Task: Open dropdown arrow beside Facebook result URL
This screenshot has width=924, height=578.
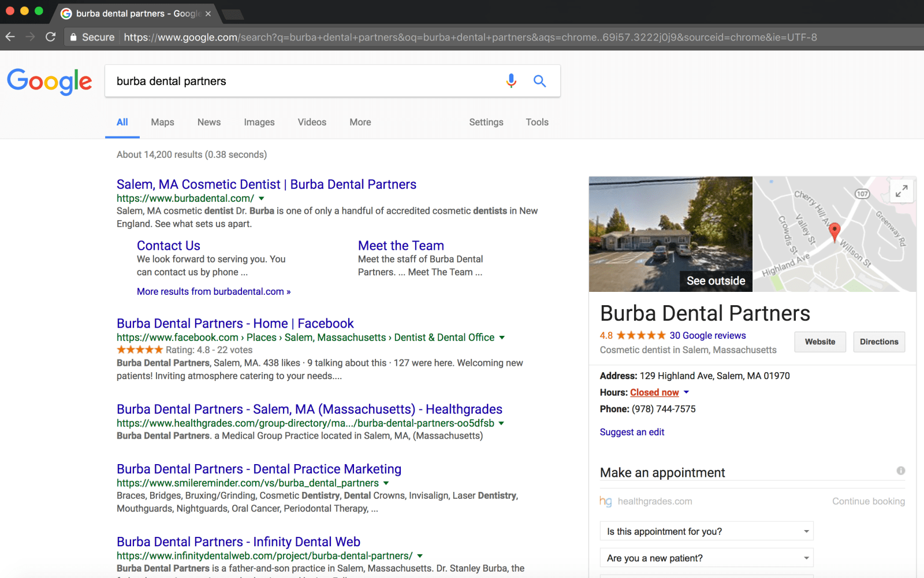Action: [502, 338]
